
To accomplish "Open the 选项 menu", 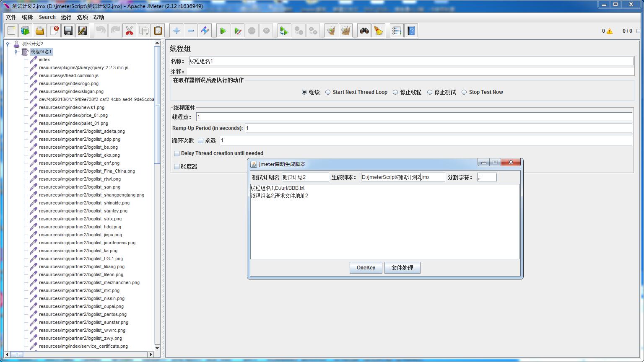I will [x=82, y=17].
